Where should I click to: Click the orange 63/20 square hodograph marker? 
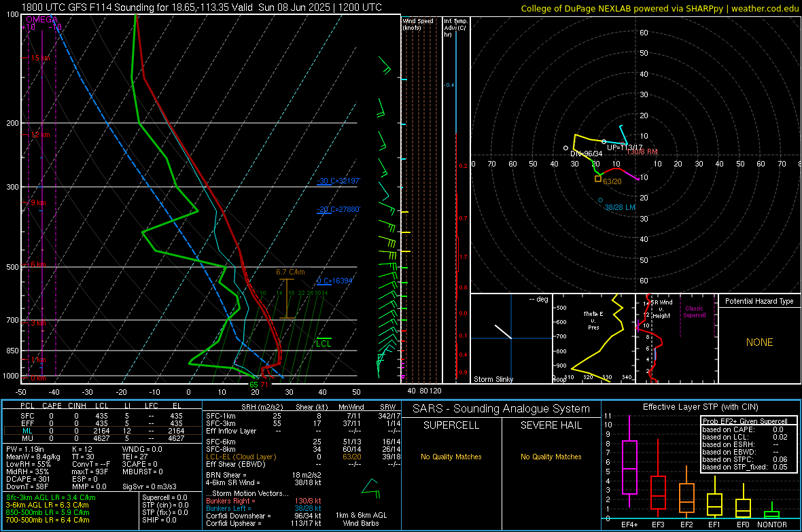pyautogui.click(x=598, y=179)
